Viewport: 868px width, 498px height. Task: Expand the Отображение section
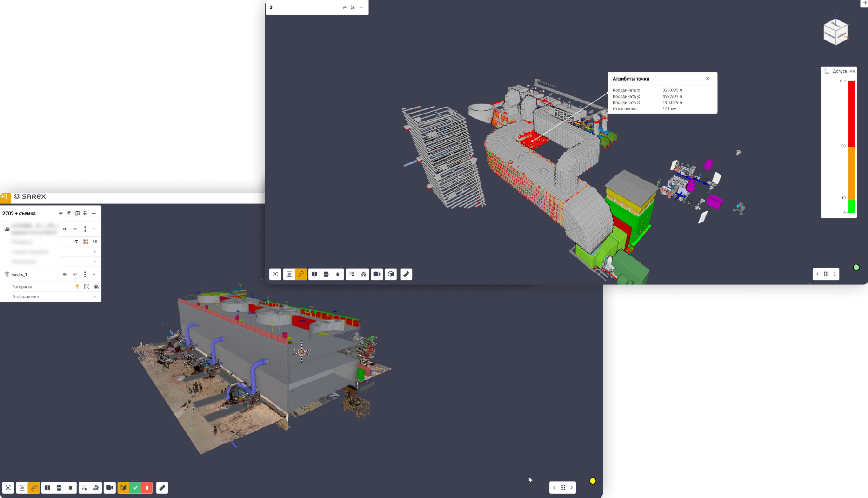click(x=95, y=296)
